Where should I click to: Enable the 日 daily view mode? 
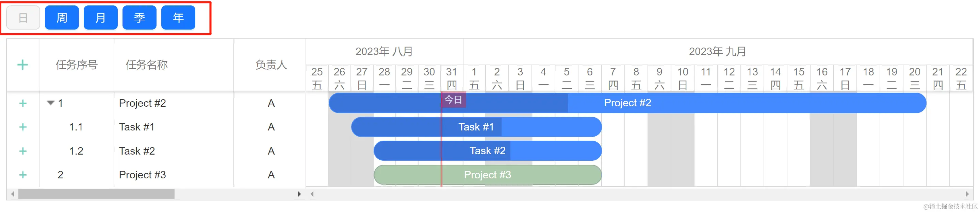22,17
